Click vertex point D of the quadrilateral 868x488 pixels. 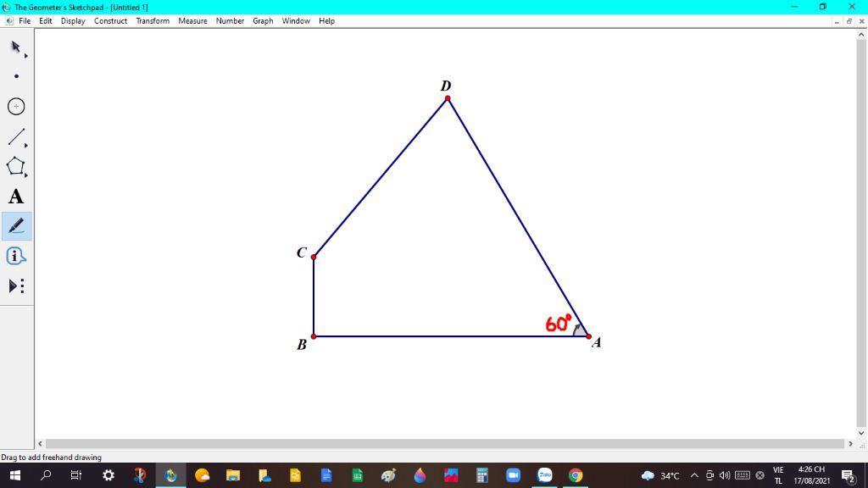tap(448, 99)
